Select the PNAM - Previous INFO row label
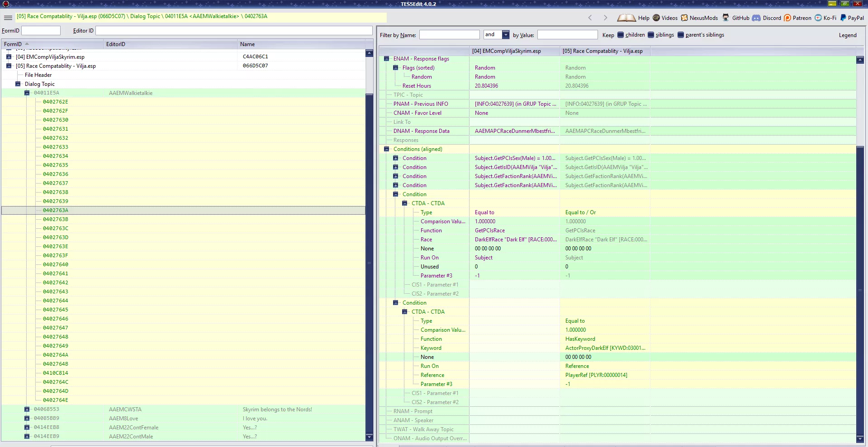The height and width of the screenshot is (447, 868). pyautogui.click(x=421, y=104)
